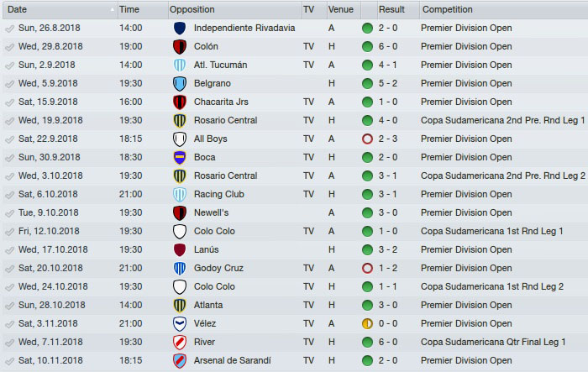Click the Result column header
Viewport: 588px width, 372px height.
[391, 9]
